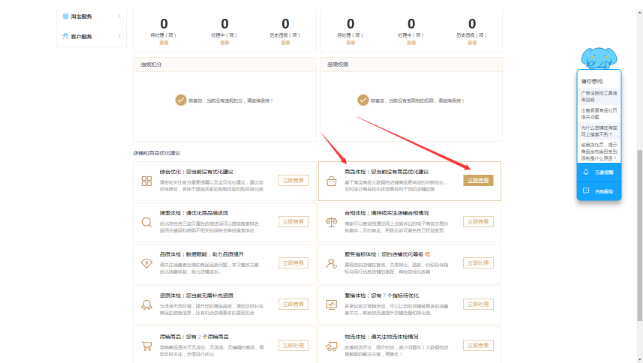Click the magnifying glass icon in search card
Viewport: 643px width, 363px height.
click(147, 222)
